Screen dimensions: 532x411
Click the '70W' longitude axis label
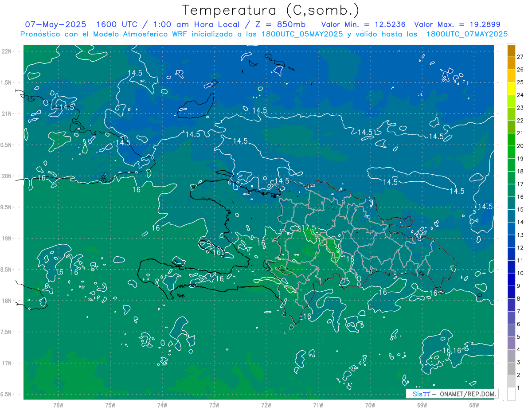370,405
